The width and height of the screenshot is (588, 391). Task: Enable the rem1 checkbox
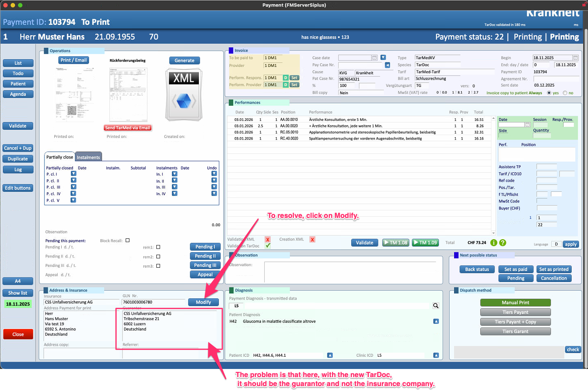tap(158, 247)
